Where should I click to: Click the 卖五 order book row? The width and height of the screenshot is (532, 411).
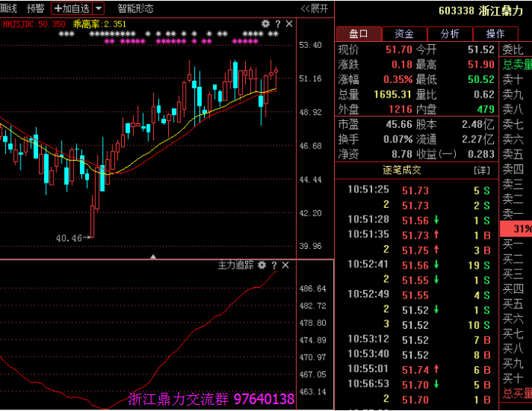516,154
